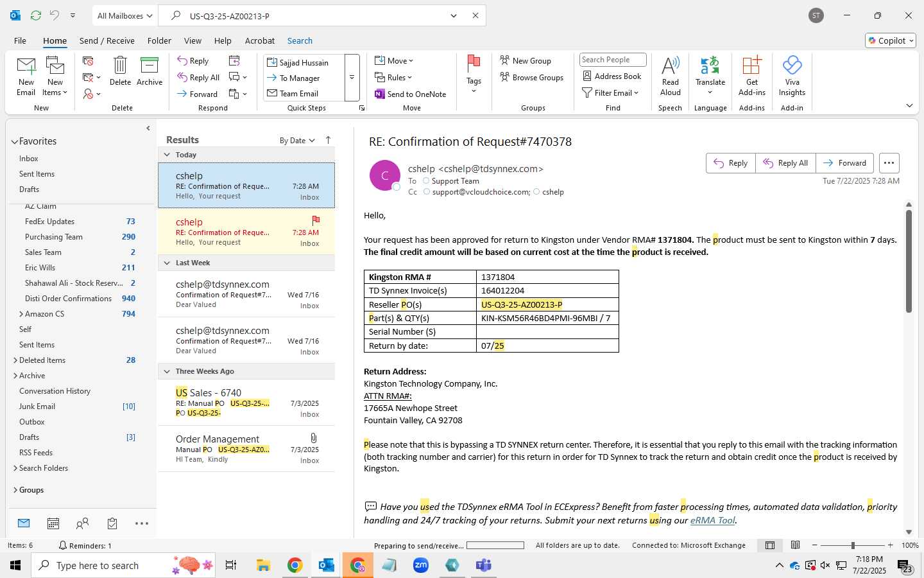924x578 pixels.
Task: Open more actions ellipsis in reading pane
Action: [x=889, y=163]
